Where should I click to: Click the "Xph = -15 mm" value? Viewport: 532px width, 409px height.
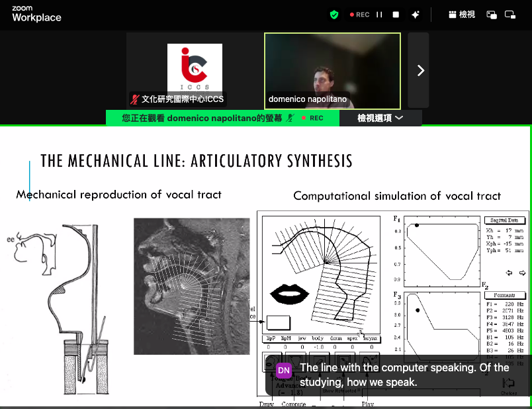point(505,244)
